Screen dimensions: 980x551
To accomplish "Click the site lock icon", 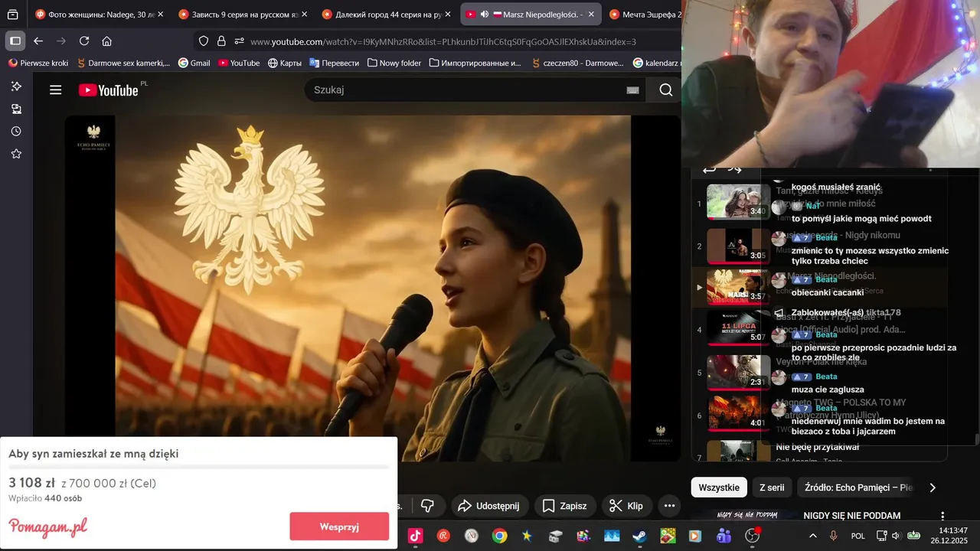I will pos(221,41).
